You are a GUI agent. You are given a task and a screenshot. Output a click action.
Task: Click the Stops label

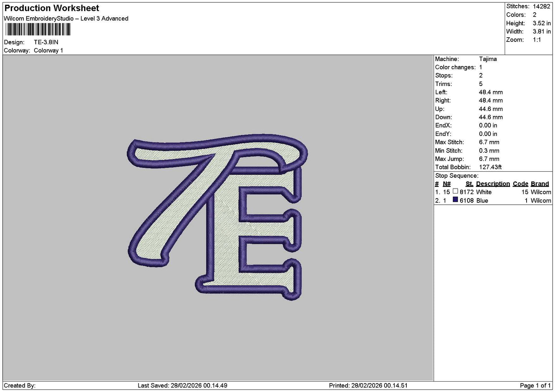(x=444, y=76)
